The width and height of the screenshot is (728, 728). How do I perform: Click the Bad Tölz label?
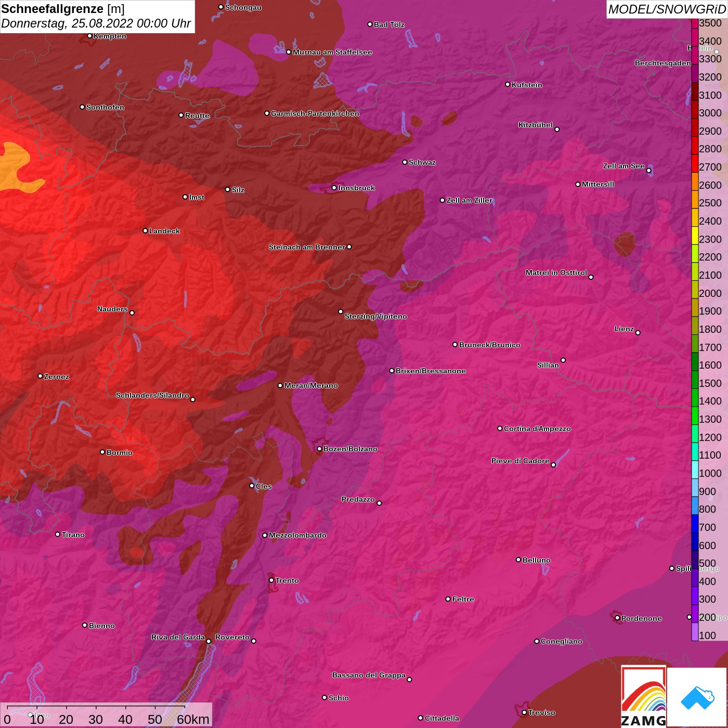coord(389,24)
